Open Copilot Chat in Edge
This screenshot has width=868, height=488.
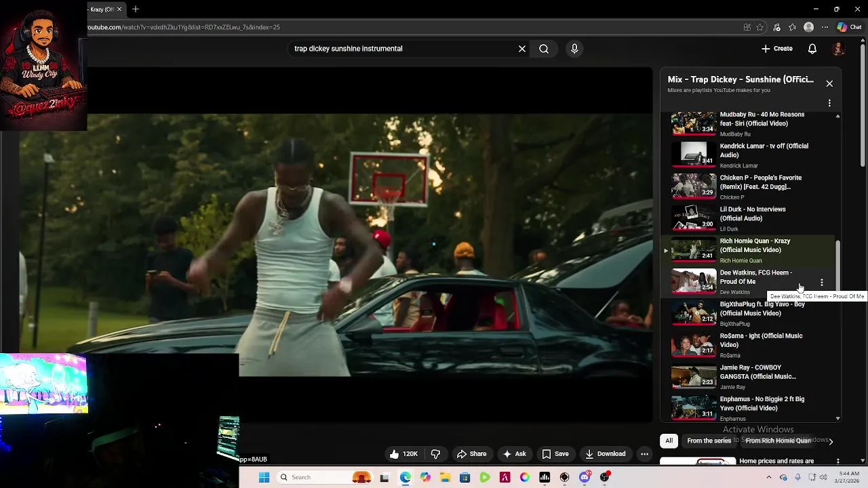[x=849, y=27]
